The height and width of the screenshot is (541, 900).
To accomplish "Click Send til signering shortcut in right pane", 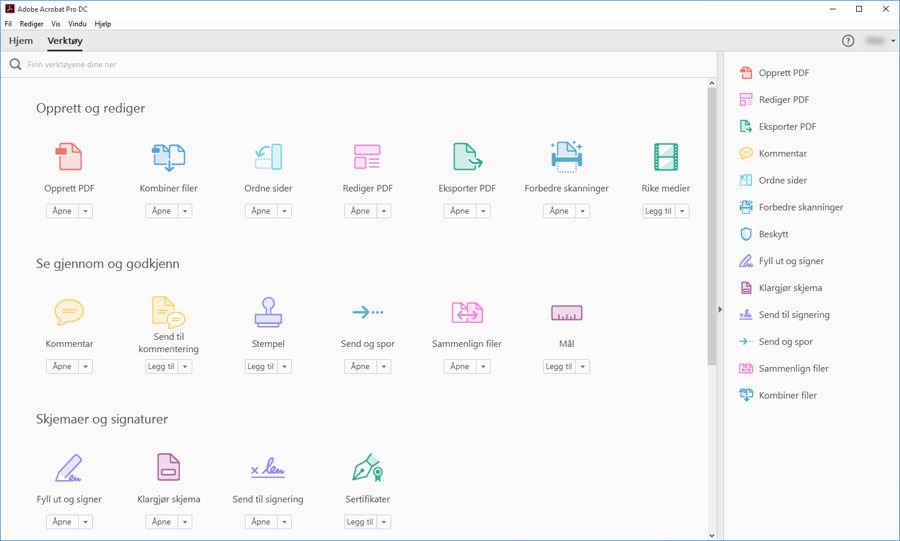I will click(784, 315).
